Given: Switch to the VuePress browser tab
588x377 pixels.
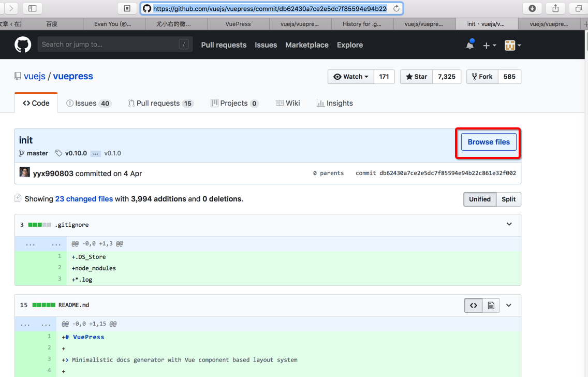Looking at the screenshot, I should click(238, 24).
